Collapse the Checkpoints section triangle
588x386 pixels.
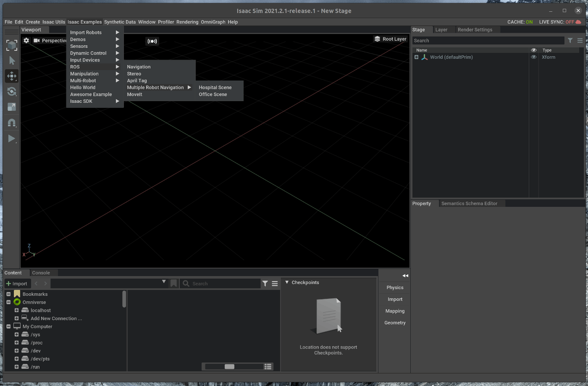[287, 282]
